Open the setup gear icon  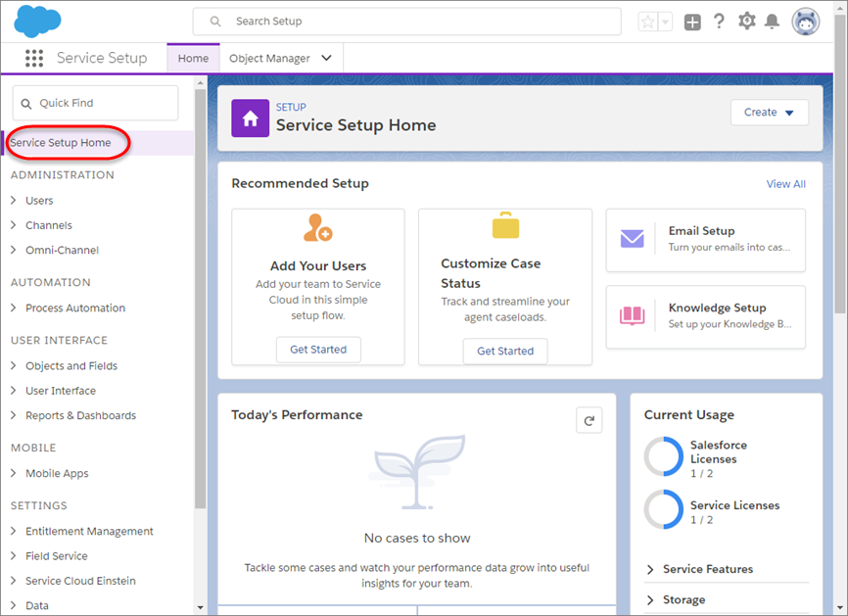click(747, 22)
